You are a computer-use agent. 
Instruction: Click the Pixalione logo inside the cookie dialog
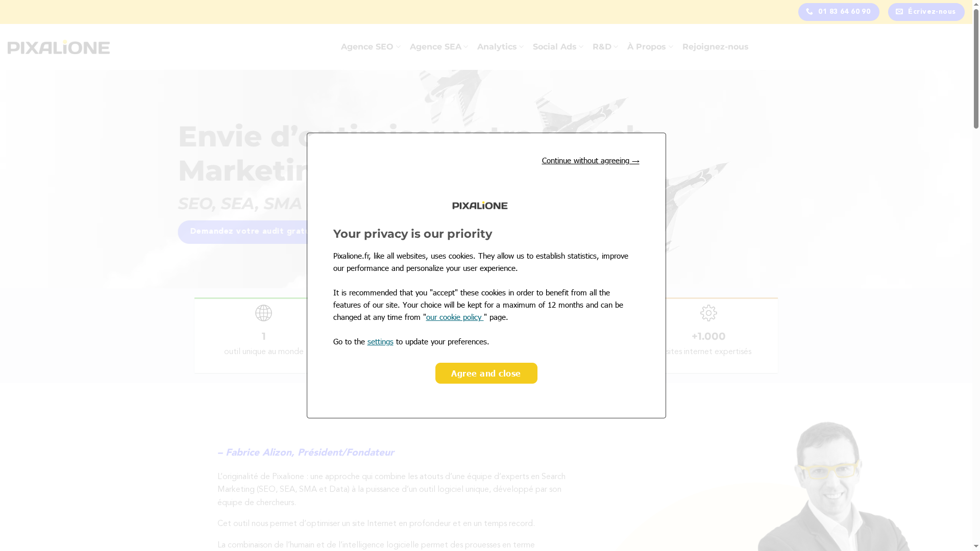(x=480, y=206)
